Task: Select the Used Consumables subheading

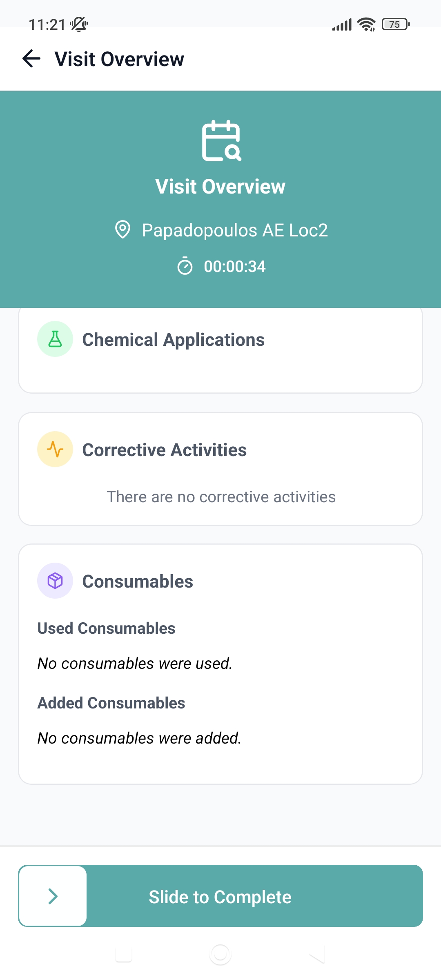Action: [106, 628]
